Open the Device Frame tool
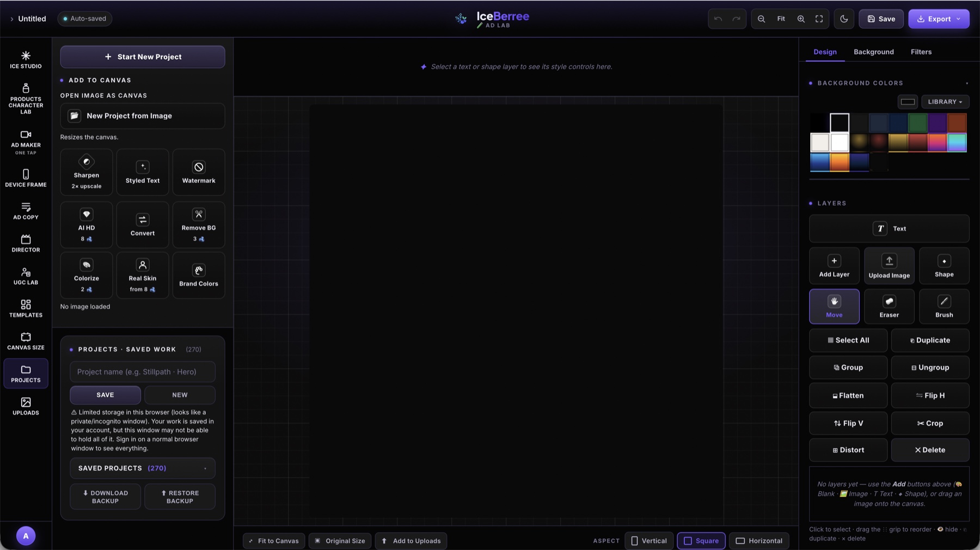The image size is (980, 550). [x=26, y=178]
